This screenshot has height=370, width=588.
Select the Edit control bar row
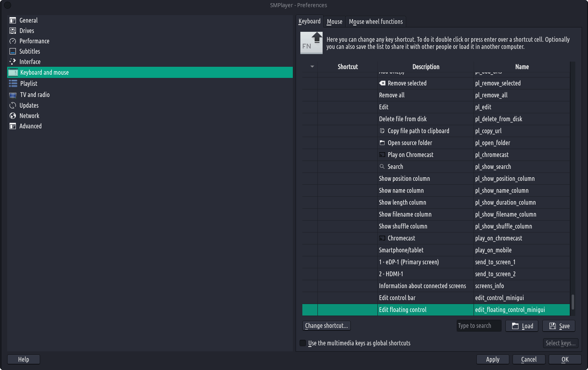click(436, 298)
